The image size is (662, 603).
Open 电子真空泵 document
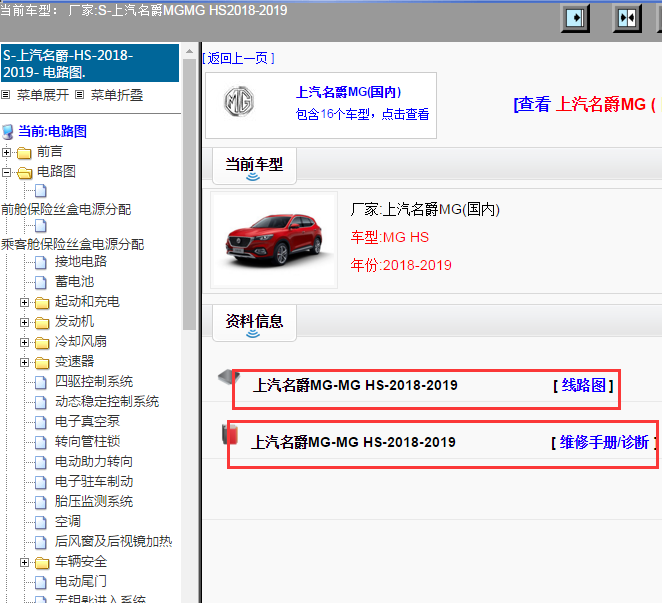click(87, 421)
